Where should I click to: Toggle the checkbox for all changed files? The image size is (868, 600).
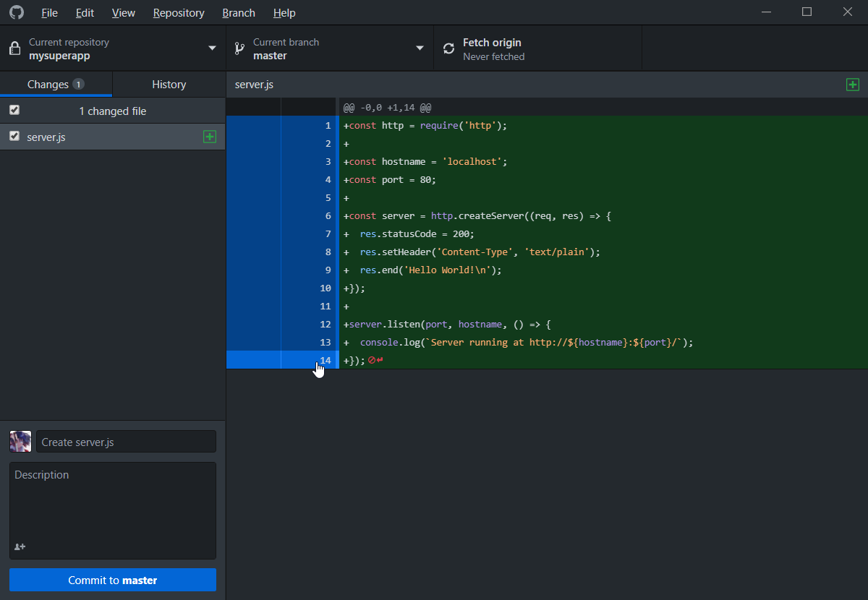click(x=14, y=111)
